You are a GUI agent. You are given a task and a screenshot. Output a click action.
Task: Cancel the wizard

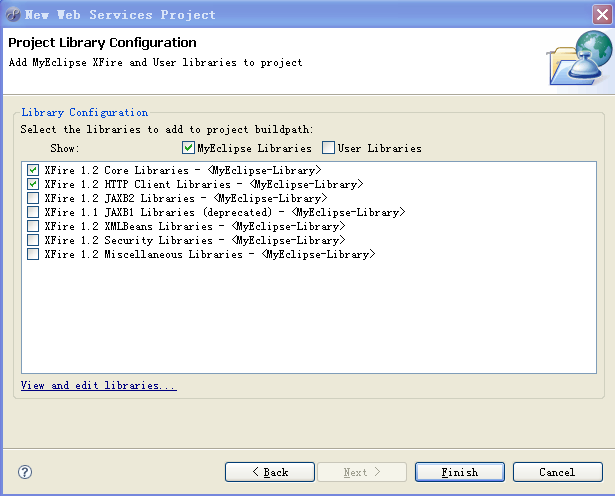coord(557,472)
